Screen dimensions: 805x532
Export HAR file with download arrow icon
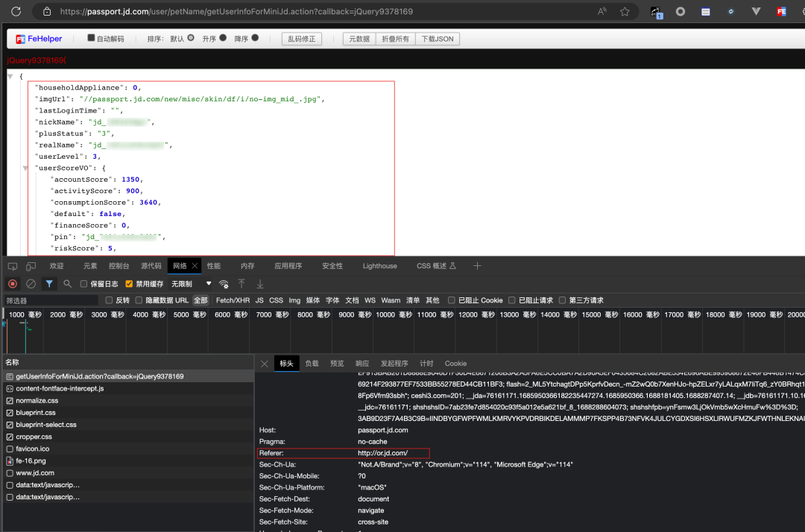[260, 284]
